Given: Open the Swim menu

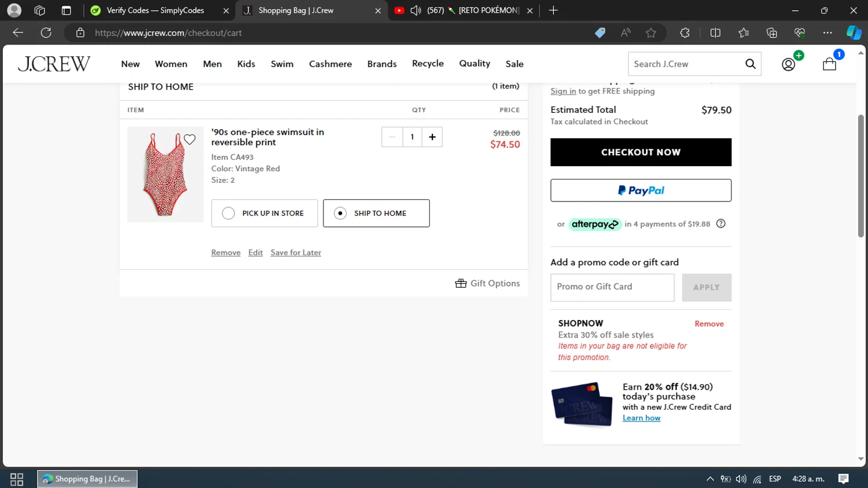Looking at the screenshot, I should tap(282, 64).
